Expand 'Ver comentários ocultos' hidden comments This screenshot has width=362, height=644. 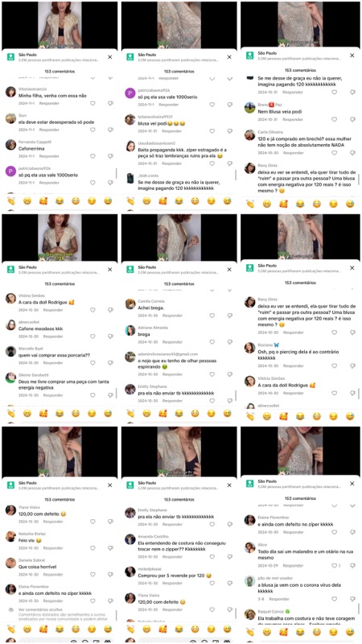coord(36,609)
